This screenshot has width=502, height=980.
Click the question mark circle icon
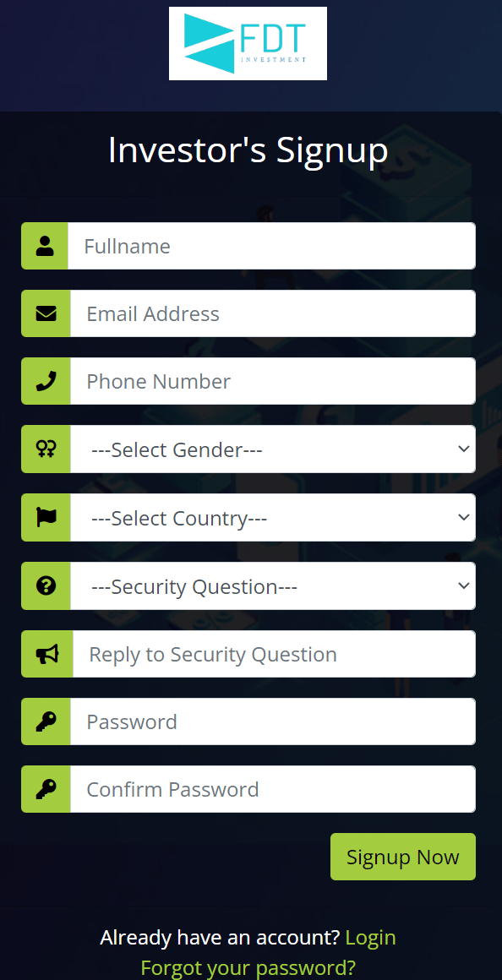(46, 585)
